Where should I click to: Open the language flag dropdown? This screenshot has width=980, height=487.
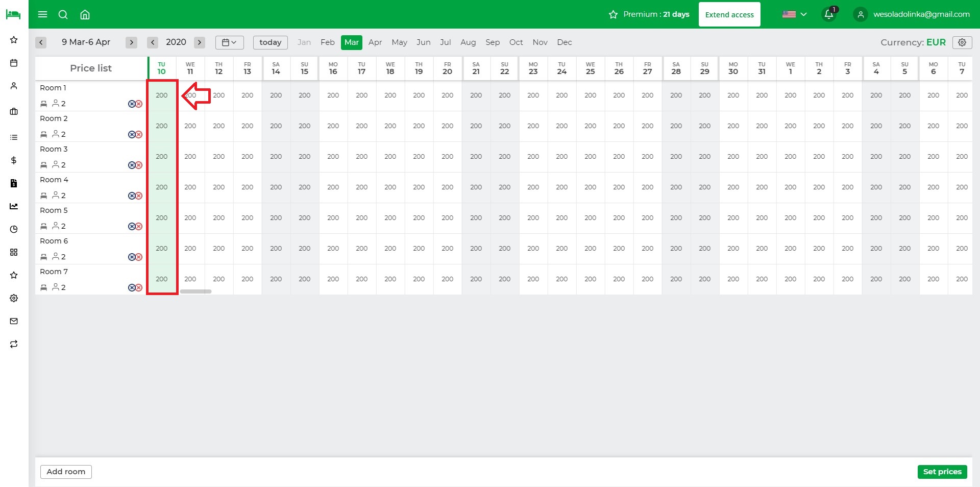[x=794, y=14]
